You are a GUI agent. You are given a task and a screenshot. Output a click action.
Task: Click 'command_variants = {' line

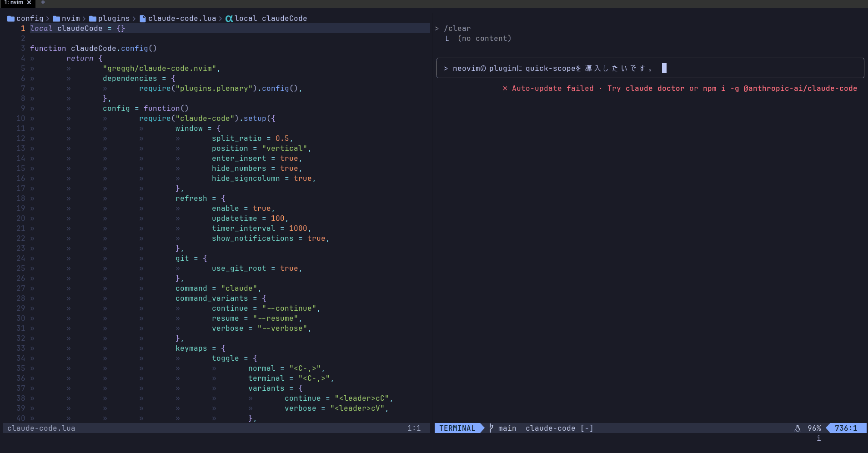point(221,299)
